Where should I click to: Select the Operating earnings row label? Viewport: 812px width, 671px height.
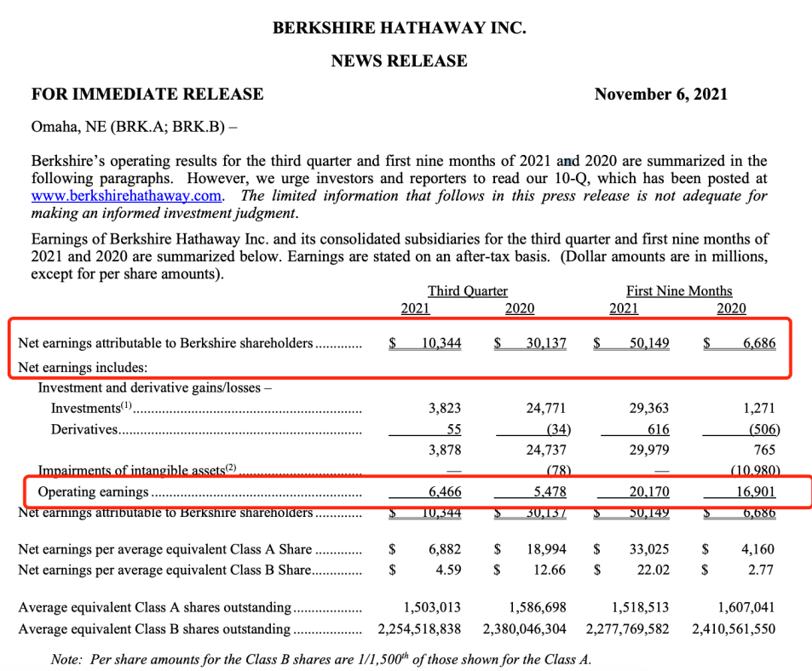[x=93, y=492]
